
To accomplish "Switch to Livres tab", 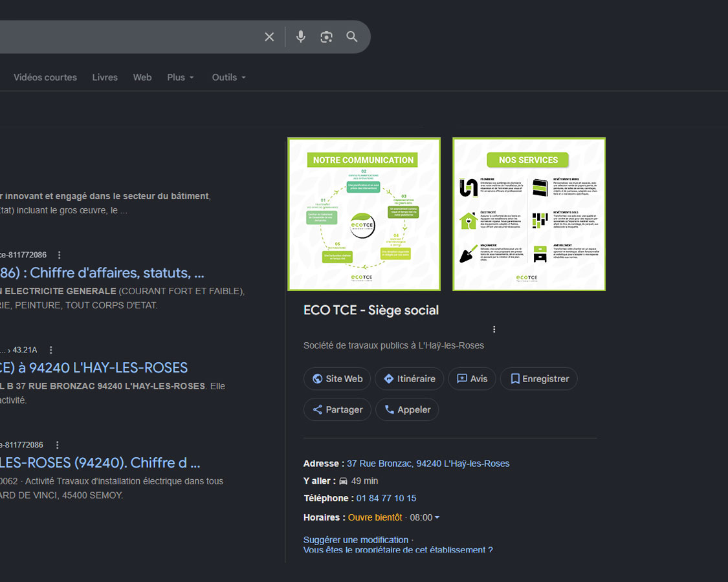I will 105,78.
